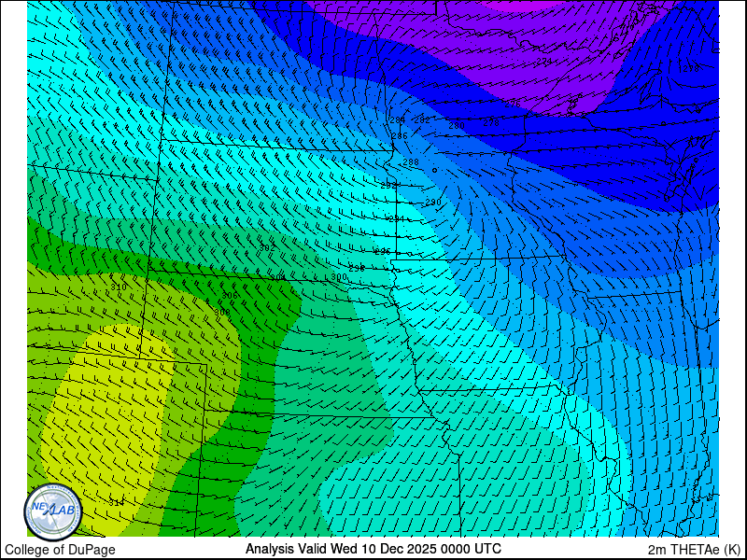Click the Analysis Valid Wed 10 Dec 2025 timestamp

[373, 549]
